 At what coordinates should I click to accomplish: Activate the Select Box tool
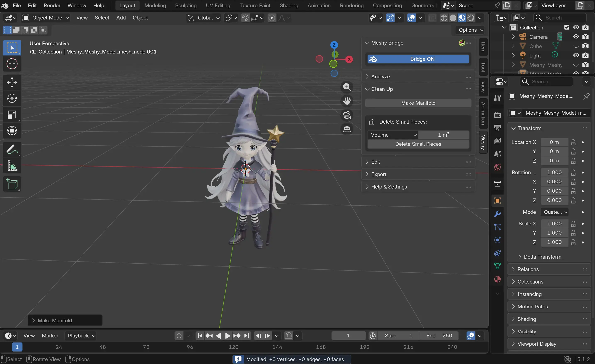(12, 48)
